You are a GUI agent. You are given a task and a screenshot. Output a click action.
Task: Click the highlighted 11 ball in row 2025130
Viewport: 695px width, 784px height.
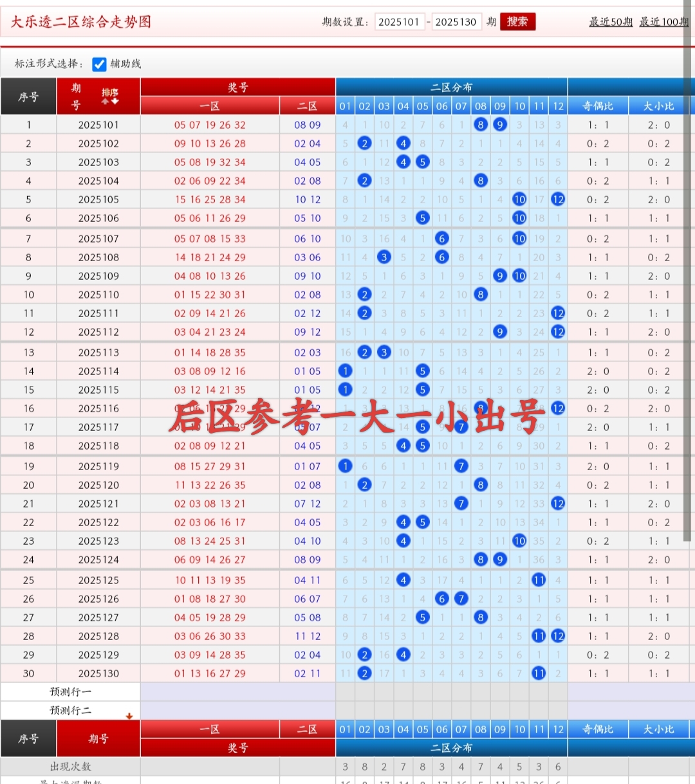click(539, 673)
